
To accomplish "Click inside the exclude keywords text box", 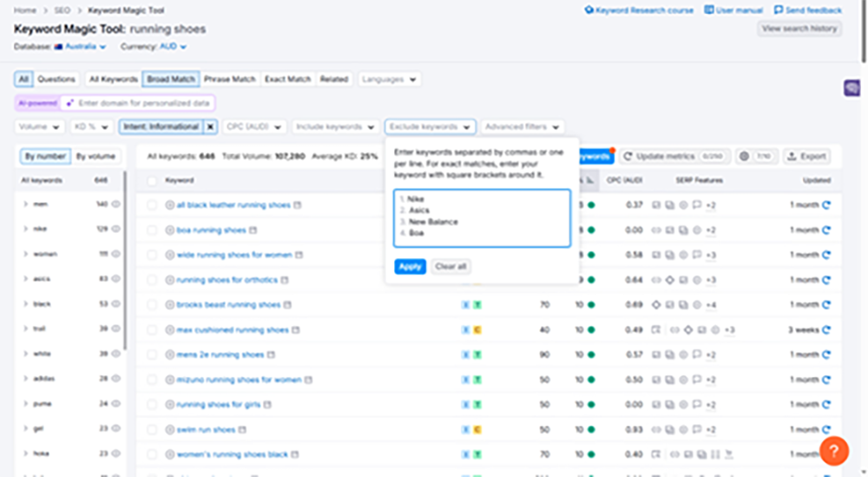I will point(482,217).
